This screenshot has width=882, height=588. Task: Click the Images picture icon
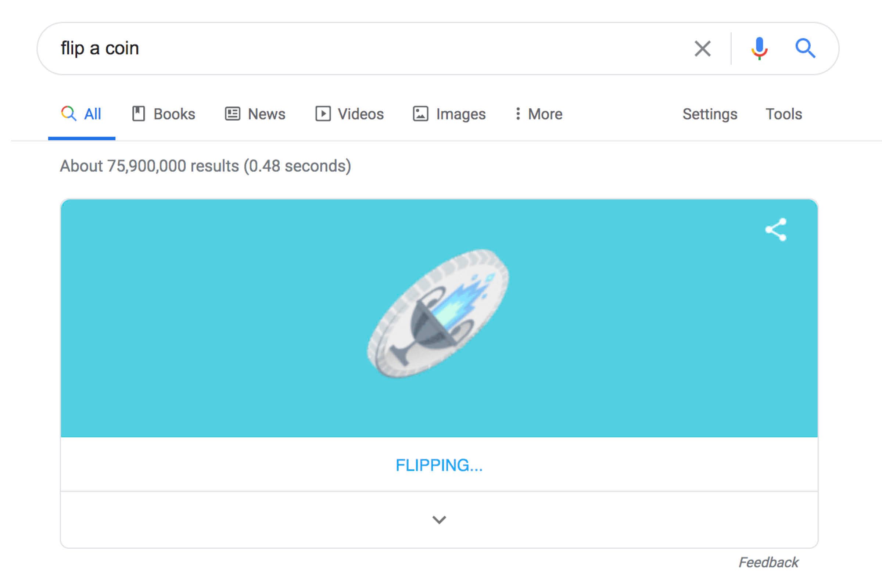click(x=420, y=114)
